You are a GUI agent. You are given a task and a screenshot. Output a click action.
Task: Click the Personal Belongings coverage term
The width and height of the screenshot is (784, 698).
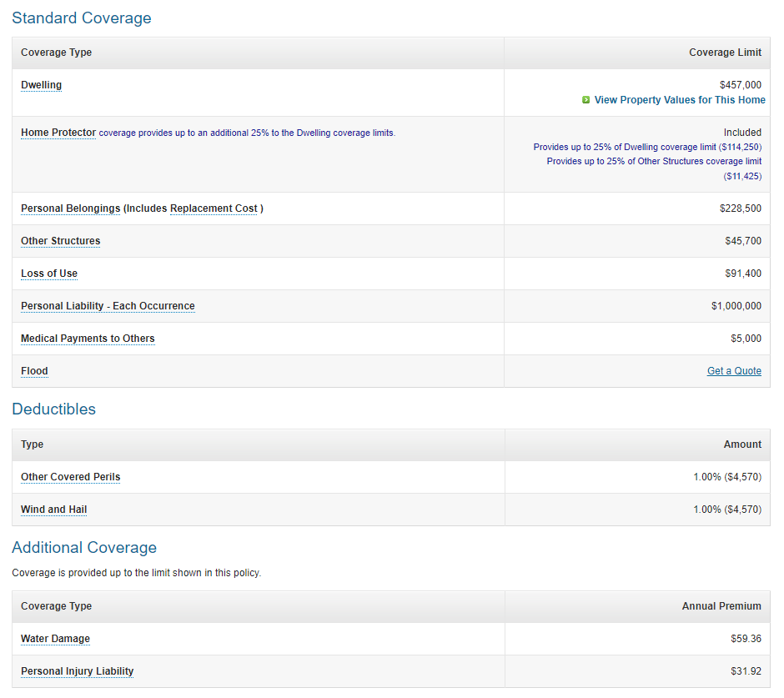point(70,208)
